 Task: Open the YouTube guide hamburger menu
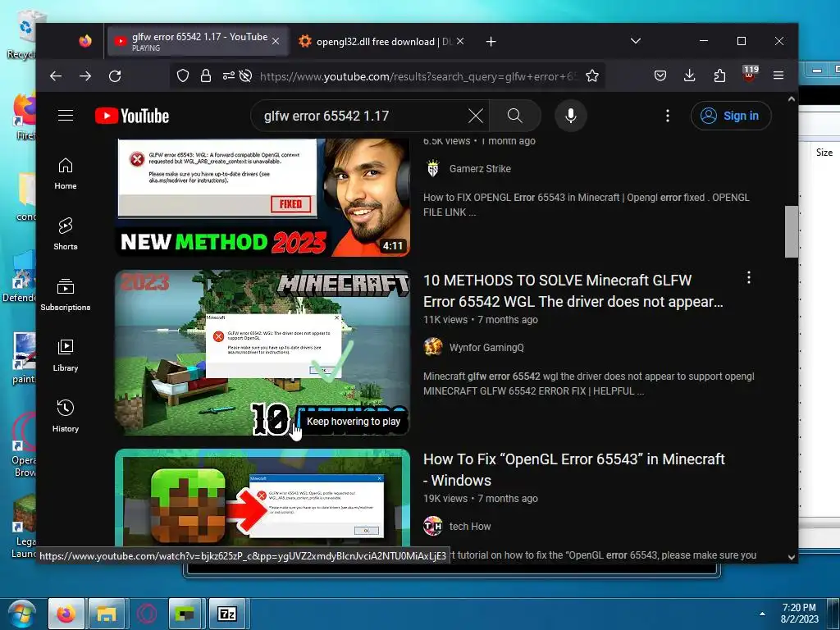pyautogui.click(x=66, y=115)
